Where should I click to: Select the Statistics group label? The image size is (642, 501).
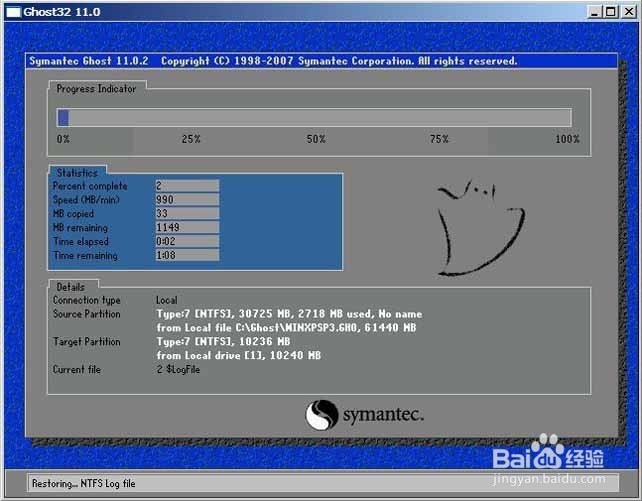point(77,172)
